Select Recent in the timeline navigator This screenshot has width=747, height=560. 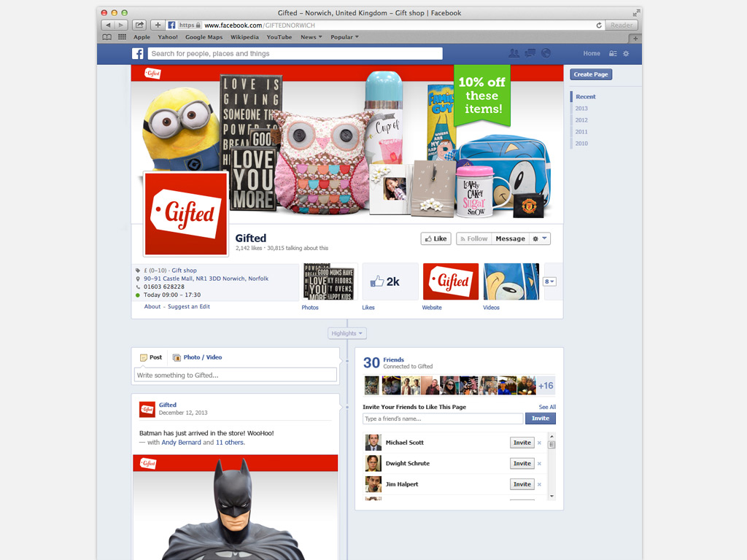[586, 97]
